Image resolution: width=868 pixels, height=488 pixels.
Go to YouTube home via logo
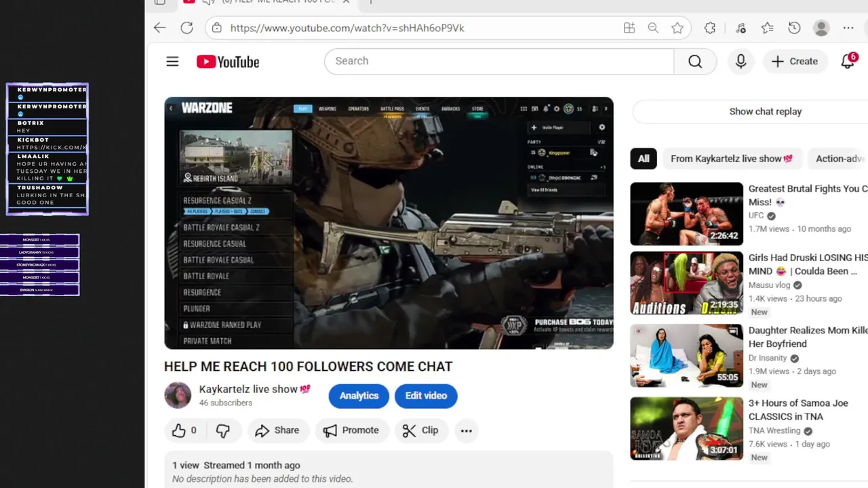click(x=228, y=62)
